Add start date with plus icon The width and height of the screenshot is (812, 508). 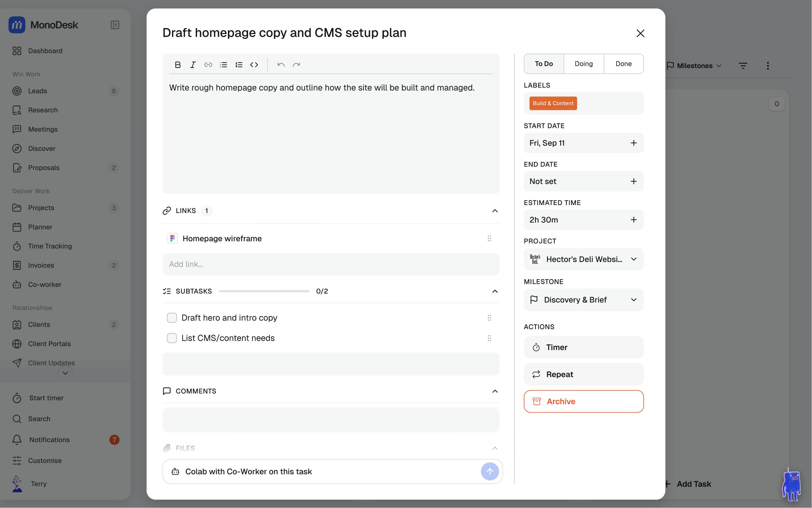pos(634,143)
